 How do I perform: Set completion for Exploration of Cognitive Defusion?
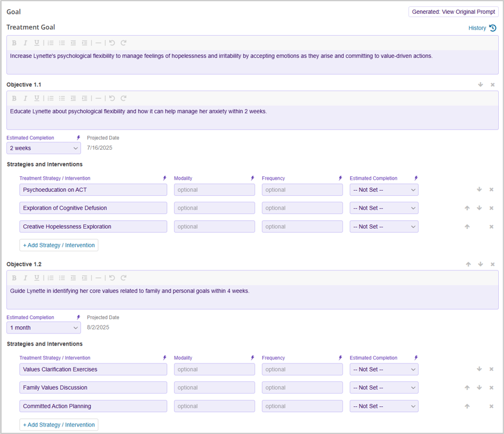pyautogui.click(x=384, y=208)
